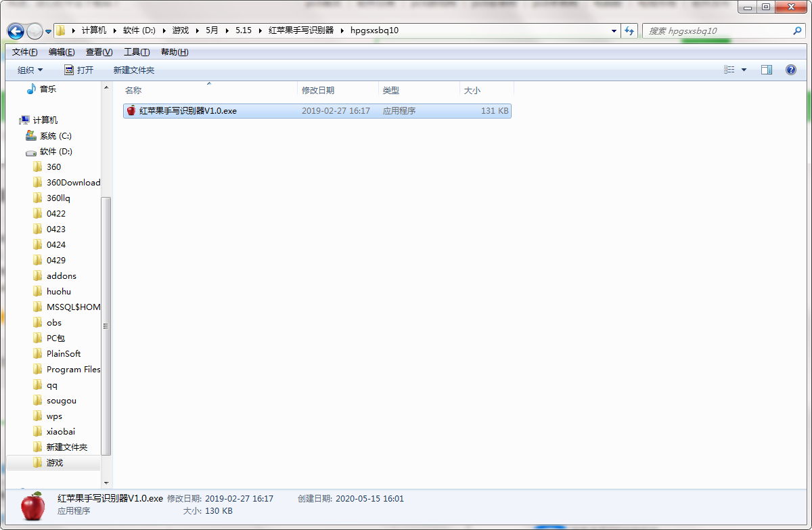Open the PlainSoft folder in tree
Viewport: 812px width, 530px height.
coord(64,353)
